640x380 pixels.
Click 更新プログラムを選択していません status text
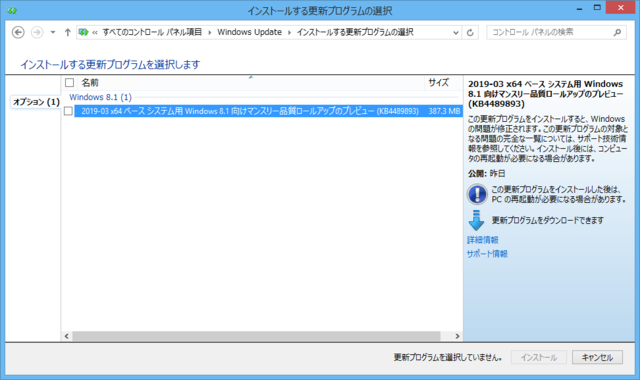[448, 358]
